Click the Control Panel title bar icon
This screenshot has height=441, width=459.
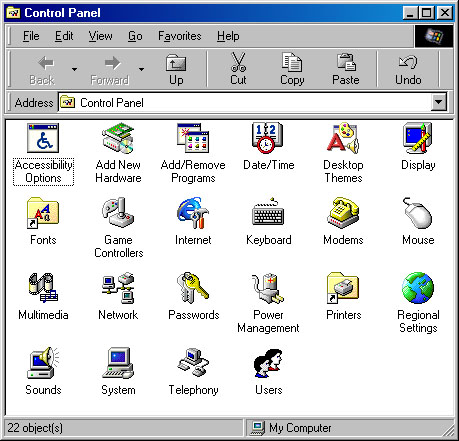14,13
